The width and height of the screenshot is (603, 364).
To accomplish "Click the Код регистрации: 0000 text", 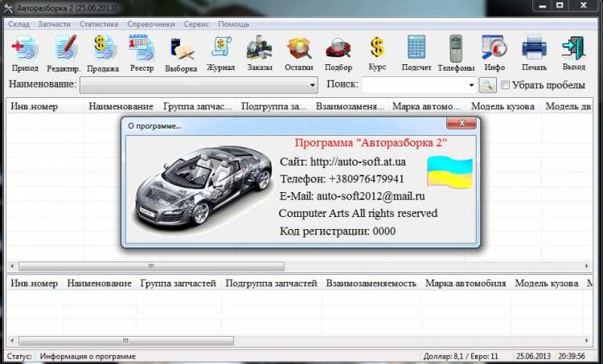I will click(337, 231).
